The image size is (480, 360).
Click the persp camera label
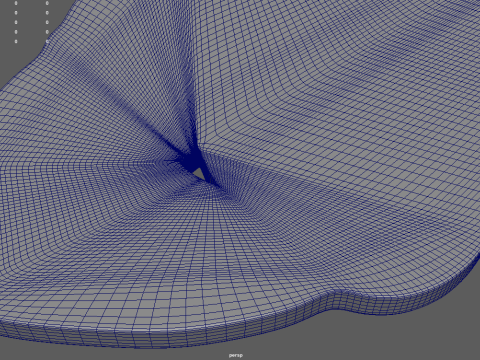click(236, 355)
